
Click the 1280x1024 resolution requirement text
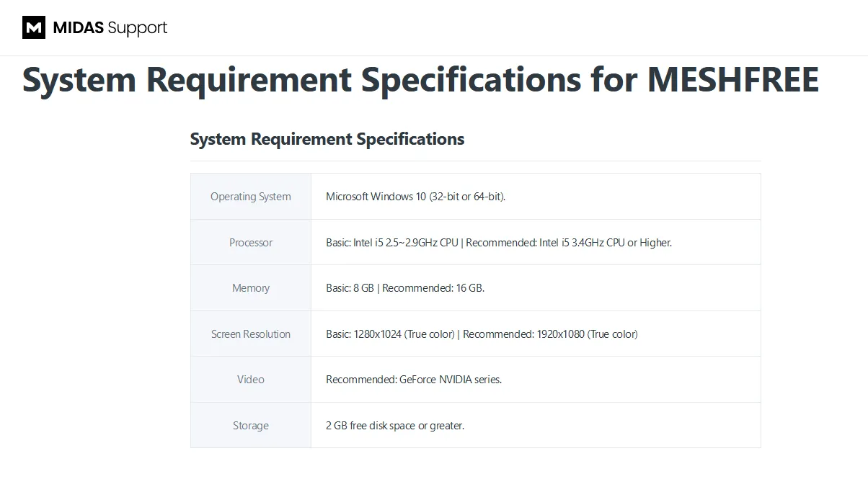(x=390, y=334)
